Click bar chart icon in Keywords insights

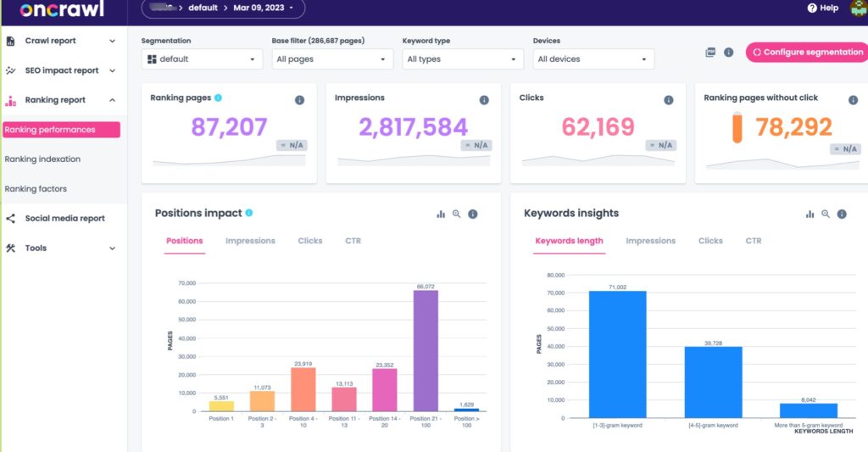(810, 215)
